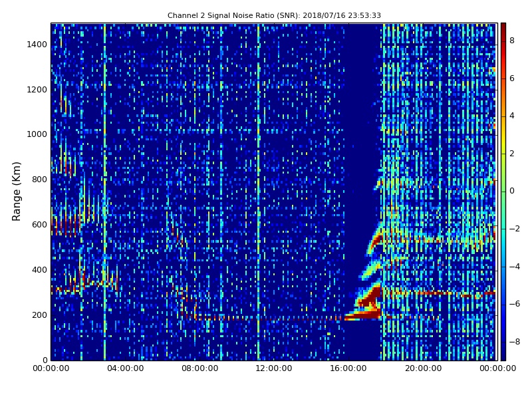The width and height of the screenshot is (532, 399).
Task: Click the y-axis tick label 200
Action: coord(39,315)
